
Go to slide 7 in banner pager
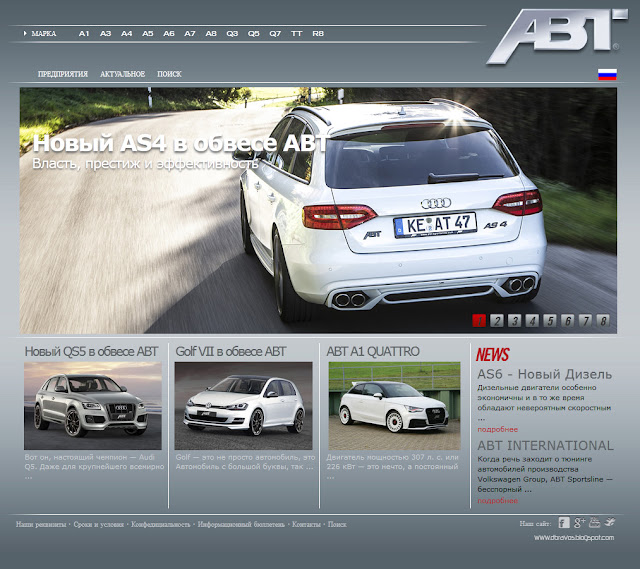(585, 320)
